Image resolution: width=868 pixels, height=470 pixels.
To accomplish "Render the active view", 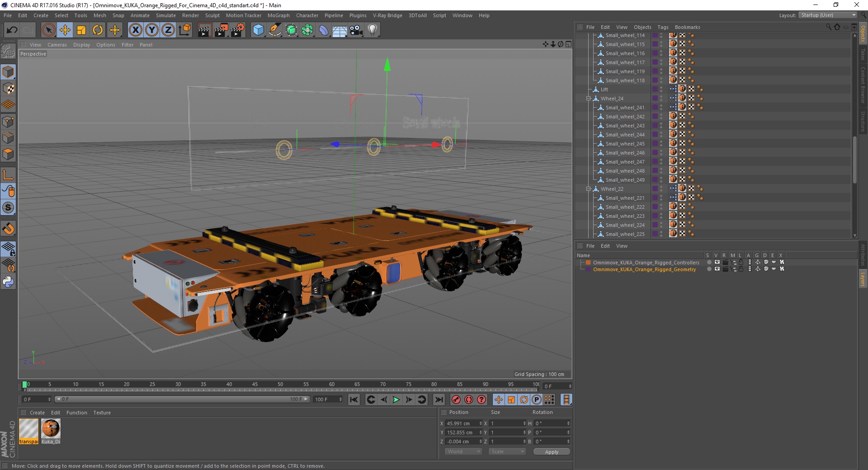I will [x=204, y=30].
